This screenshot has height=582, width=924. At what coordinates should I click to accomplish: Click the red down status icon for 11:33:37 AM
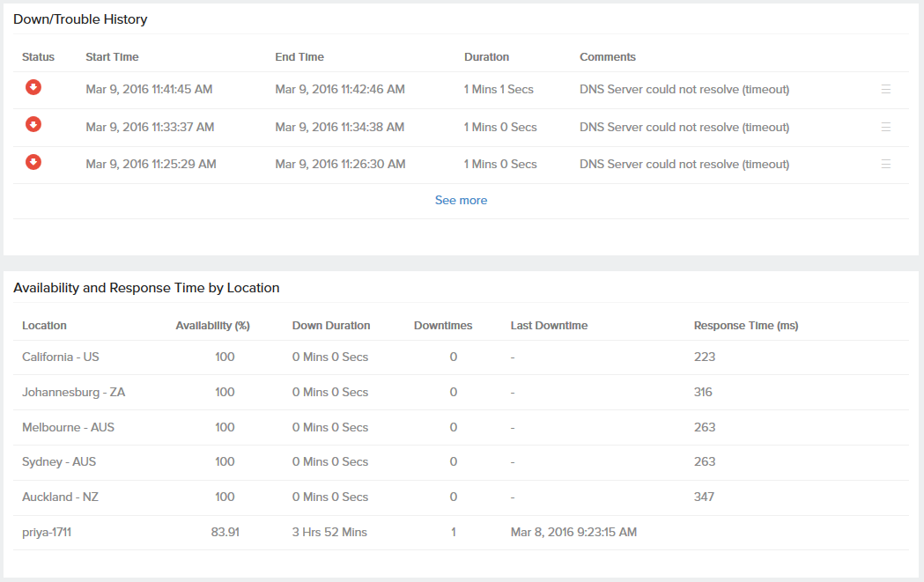coord(33,125)
